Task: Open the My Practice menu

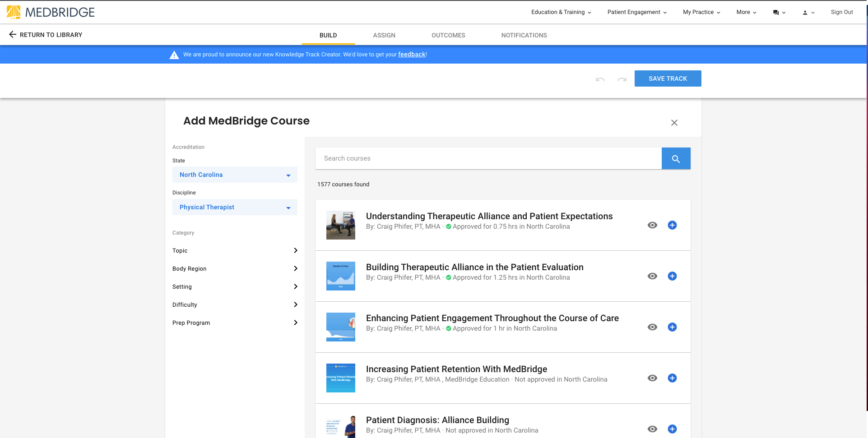Action: coord(701,12)
